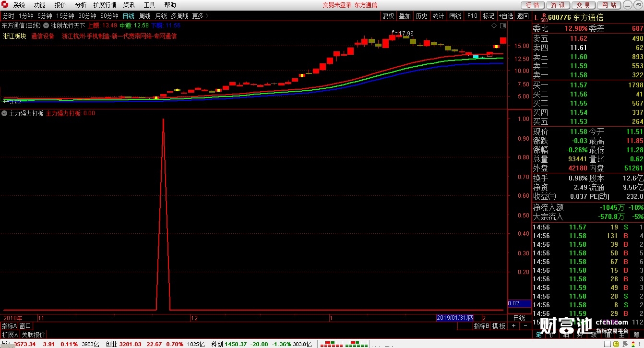644x348 pixels.
Task: Add stock via +自选 button
Action: (x=506, y=16)
